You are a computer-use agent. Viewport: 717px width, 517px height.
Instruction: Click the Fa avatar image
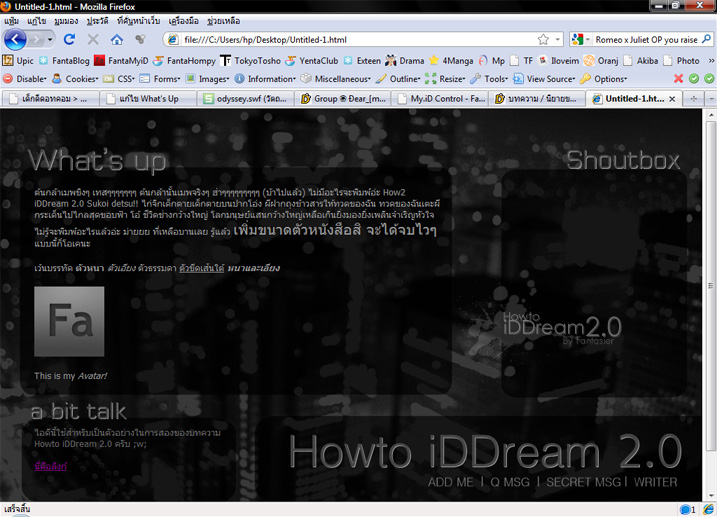pos(69,321)
